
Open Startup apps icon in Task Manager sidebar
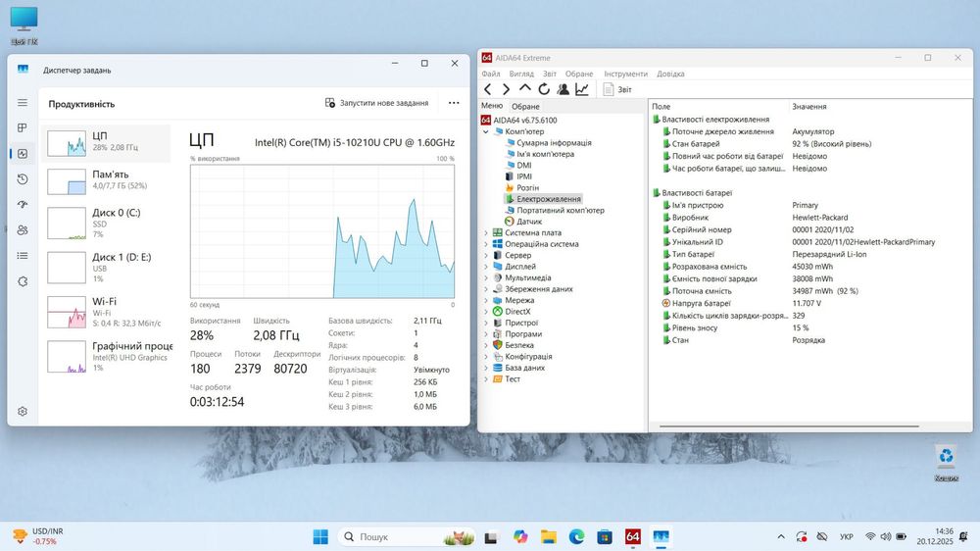23,205
